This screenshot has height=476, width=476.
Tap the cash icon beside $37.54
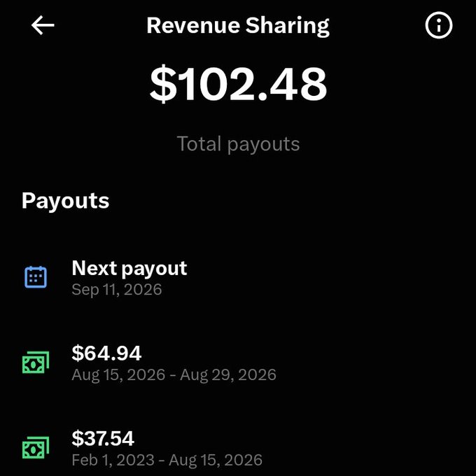click(x=36, y=447)
